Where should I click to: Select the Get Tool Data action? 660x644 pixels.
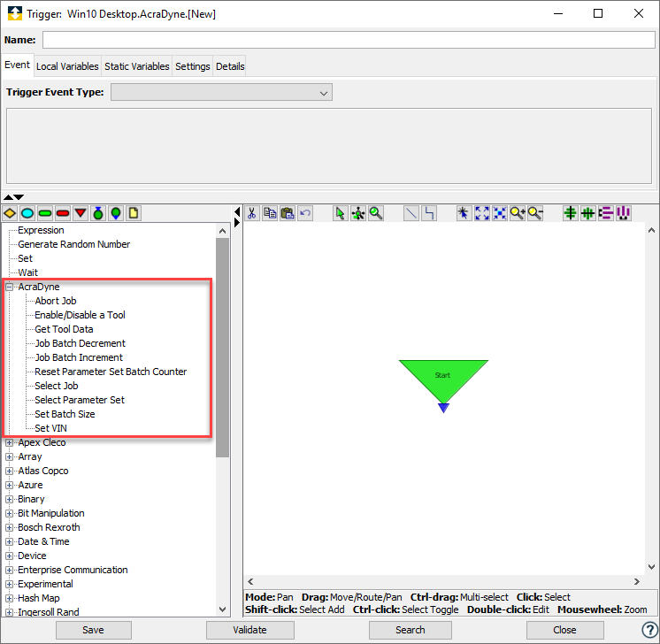pos(64,329)
